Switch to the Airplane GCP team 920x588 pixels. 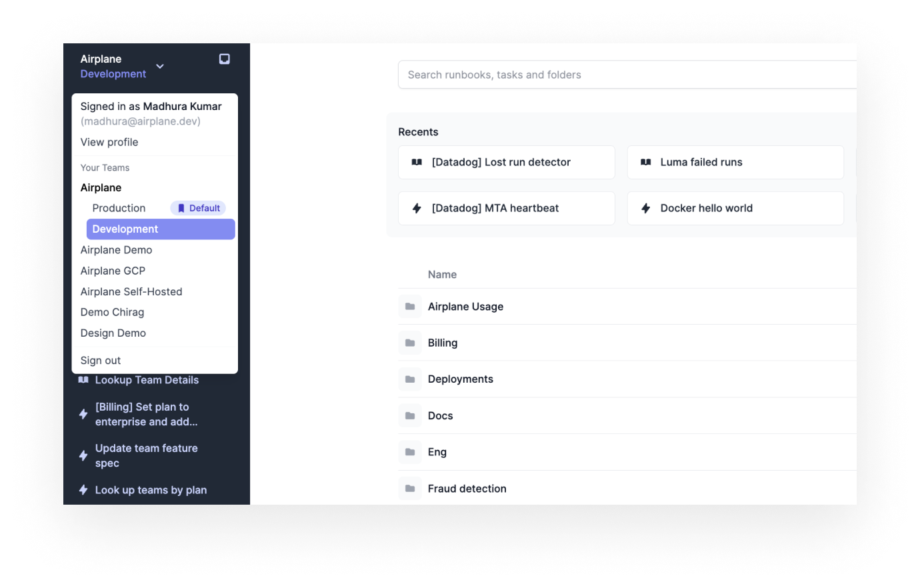(x=113, y=271)
